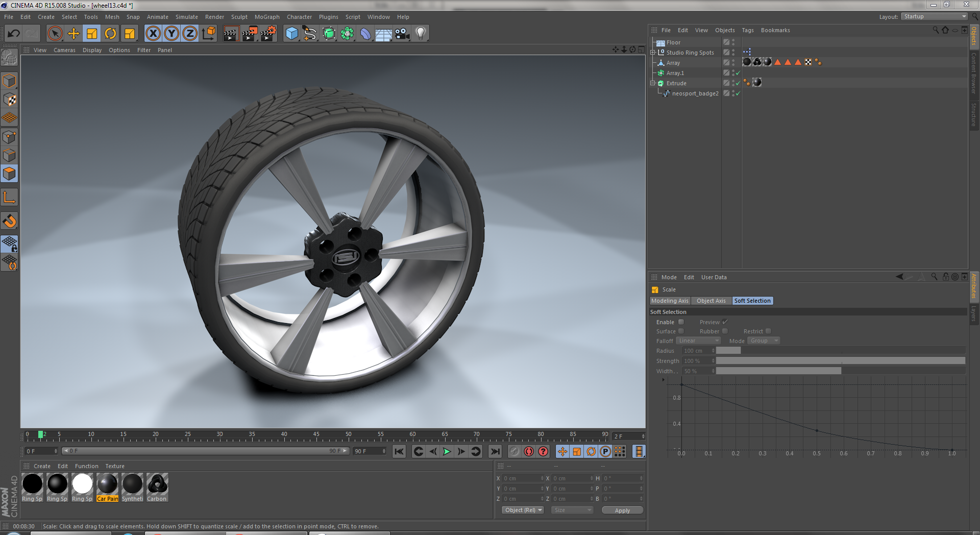Click the coordinate system icon

click(208, 34)
